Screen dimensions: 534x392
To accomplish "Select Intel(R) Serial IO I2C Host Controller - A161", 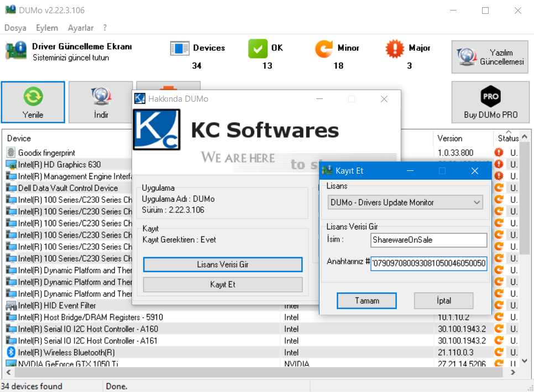I will [x=87, y=341].
